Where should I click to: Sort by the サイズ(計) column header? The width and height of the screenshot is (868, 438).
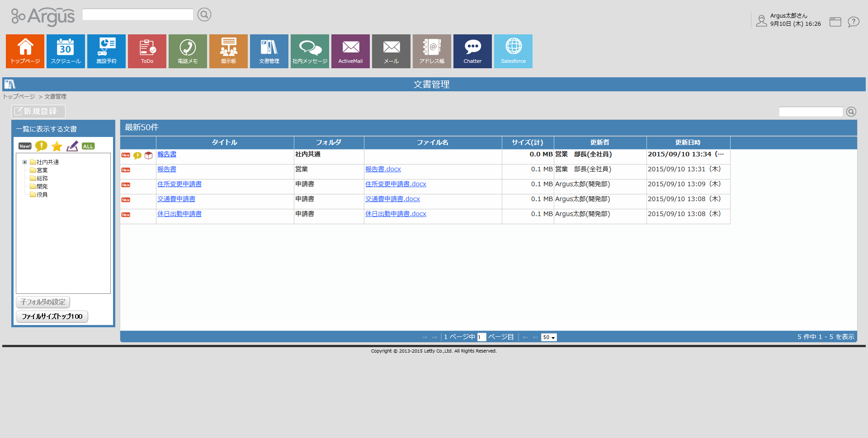(528, 142)
